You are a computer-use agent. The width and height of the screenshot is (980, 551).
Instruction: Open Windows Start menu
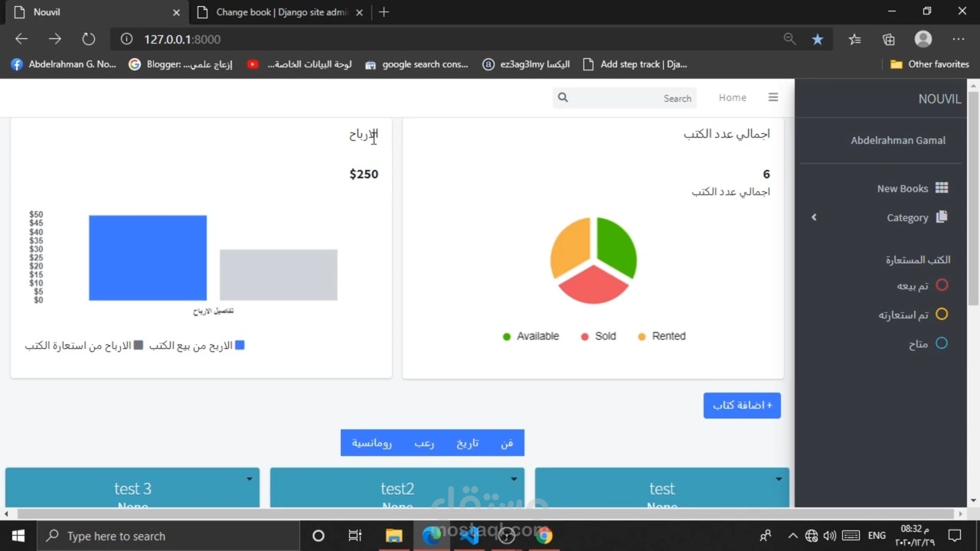coord(18,536)
